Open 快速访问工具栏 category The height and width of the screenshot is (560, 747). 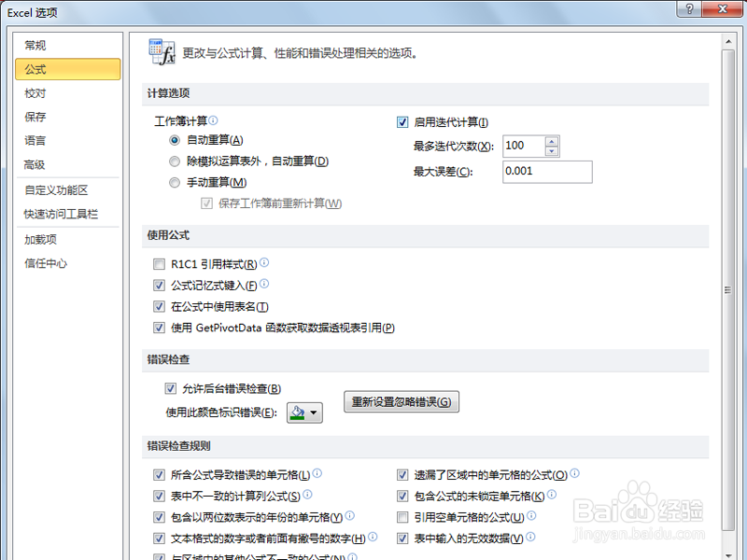point(67,214)
